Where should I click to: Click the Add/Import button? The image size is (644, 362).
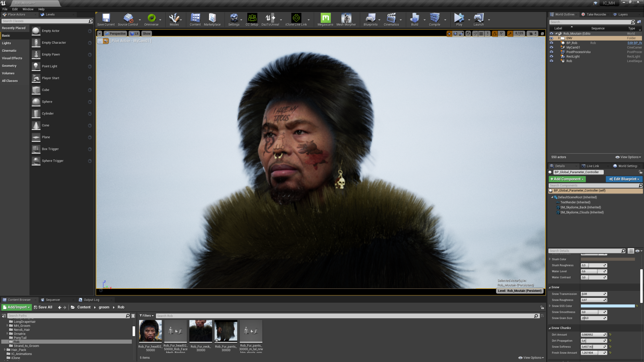pos(17,307)
